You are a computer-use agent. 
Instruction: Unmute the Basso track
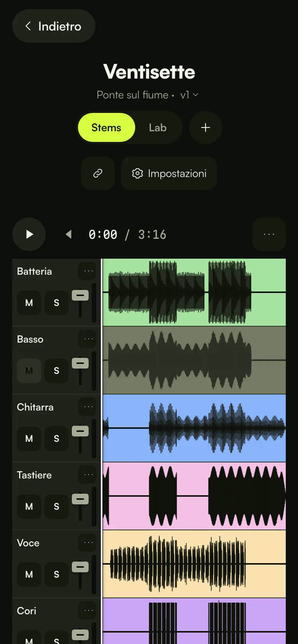point(29,371)
